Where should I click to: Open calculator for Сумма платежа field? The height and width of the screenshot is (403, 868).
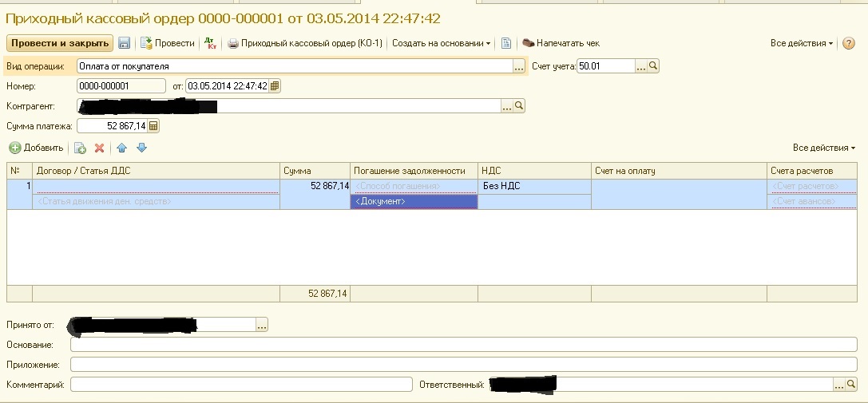[153, 126]
